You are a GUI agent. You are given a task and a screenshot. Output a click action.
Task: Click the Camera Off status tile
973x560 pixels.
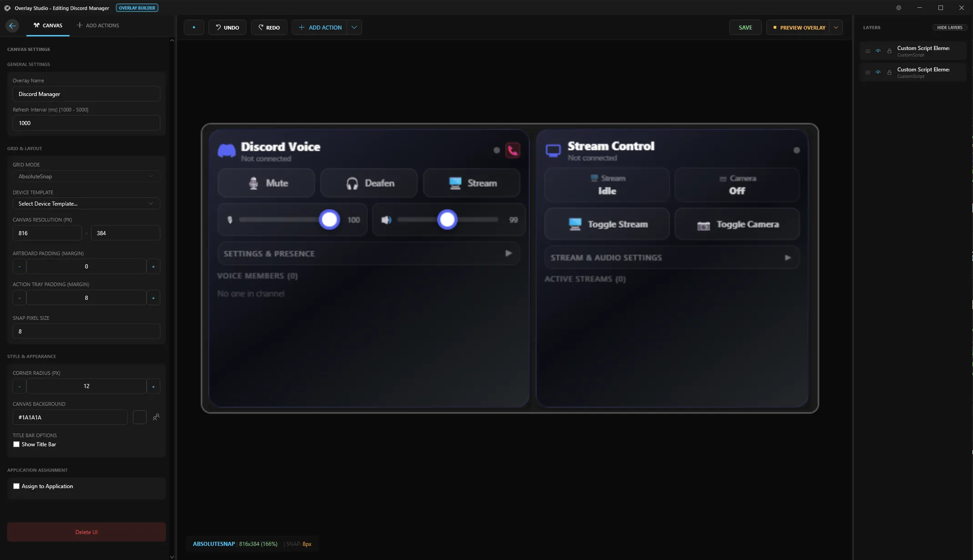pos(737,185)
